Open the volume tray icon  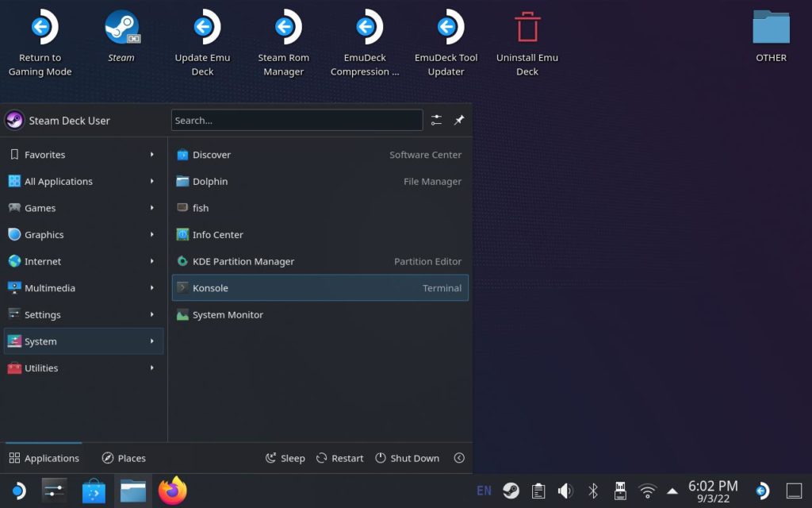pyautogui.click(x=565, y=491)
